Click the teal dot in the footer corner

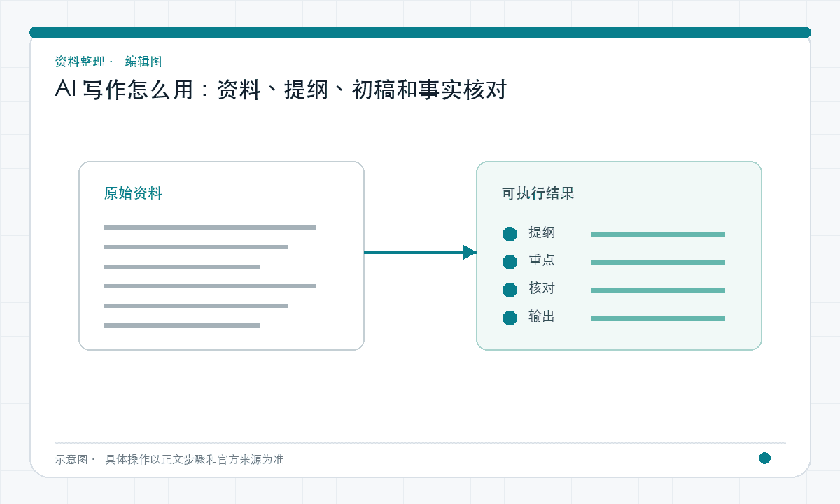[x=764, y=458]
